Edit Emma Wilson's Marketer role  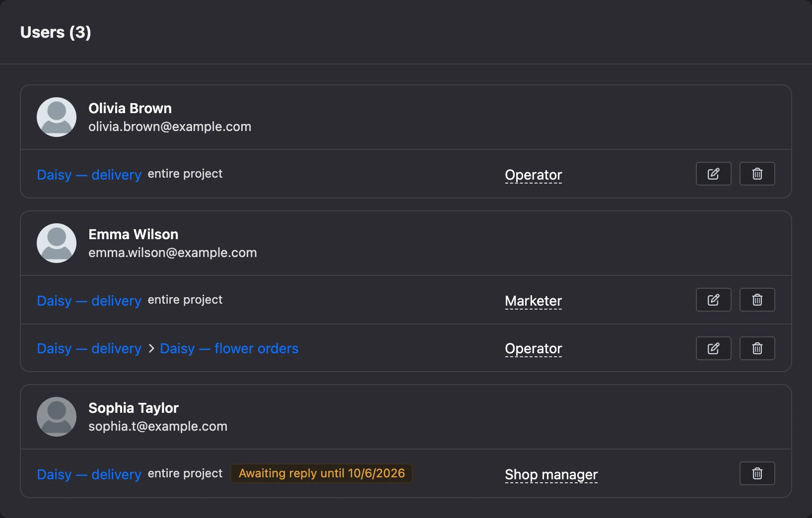[713, 300]
